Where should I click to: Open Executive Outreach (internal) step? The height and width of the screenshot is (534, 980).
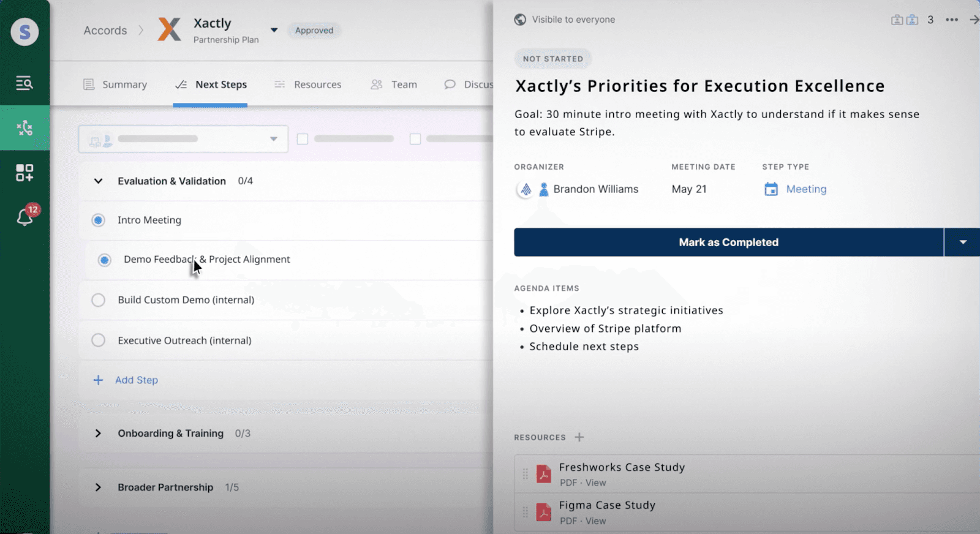[184, 340]
